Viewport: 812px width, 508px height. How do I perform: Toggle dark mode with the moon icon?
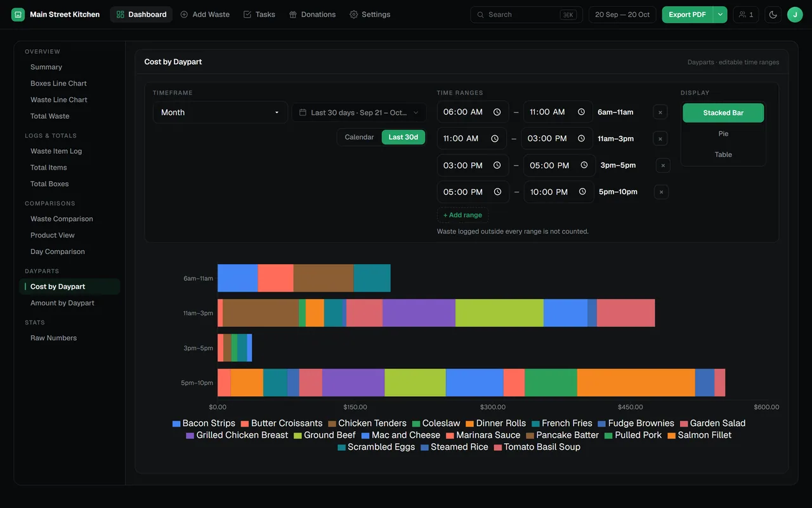coord(773,15)
